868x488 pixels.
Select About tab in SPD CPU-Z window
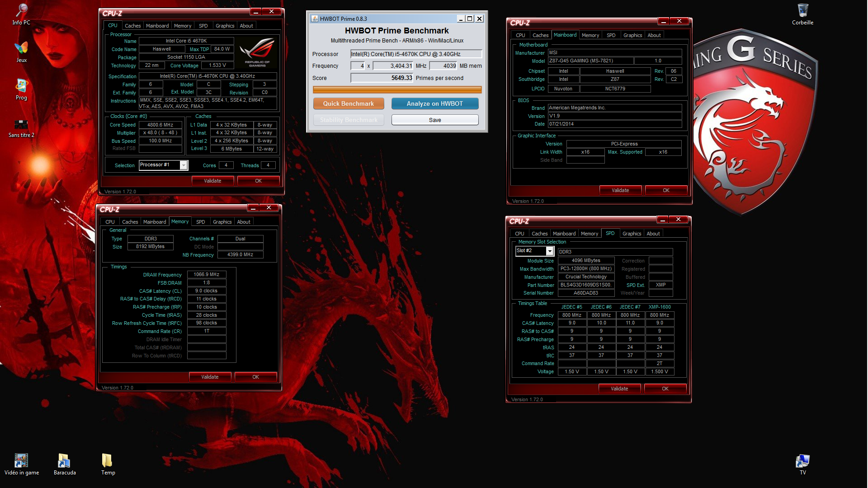(x=653, y=234)
